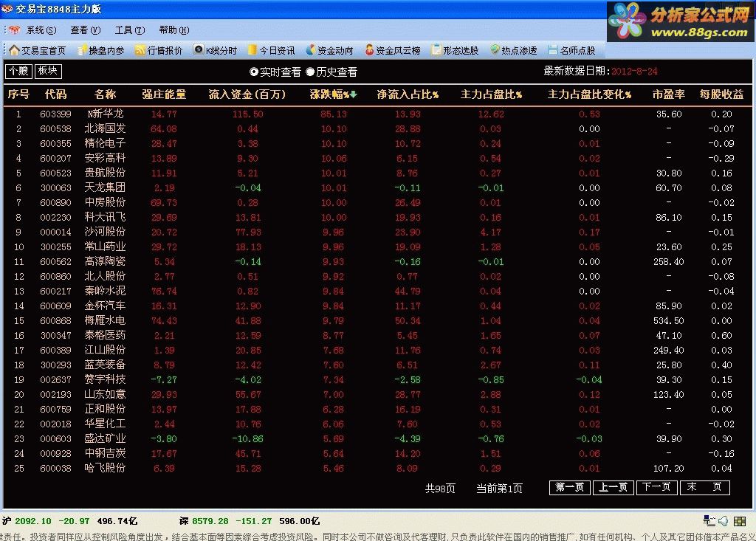Open 资金风云榜 ranking icon
This screenshot has width=756, height=541.
point(369,49)
